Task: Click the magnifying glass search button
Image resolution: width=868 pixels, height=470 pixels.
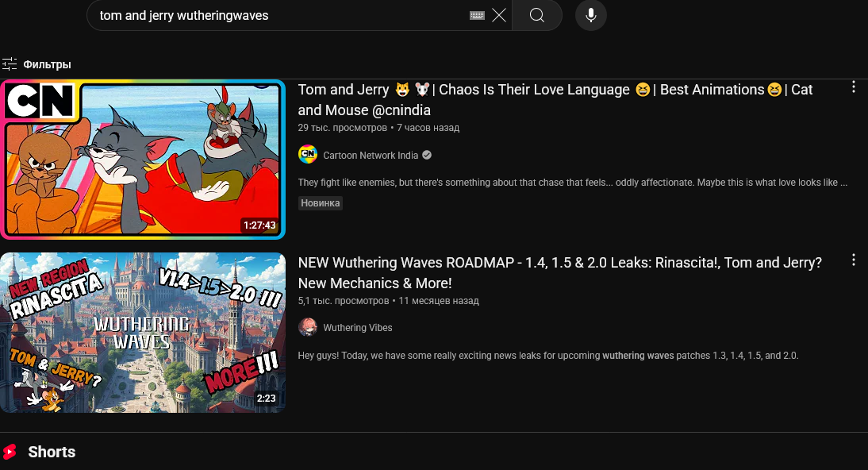Action: pyautogui.click(x=537, y=16)
